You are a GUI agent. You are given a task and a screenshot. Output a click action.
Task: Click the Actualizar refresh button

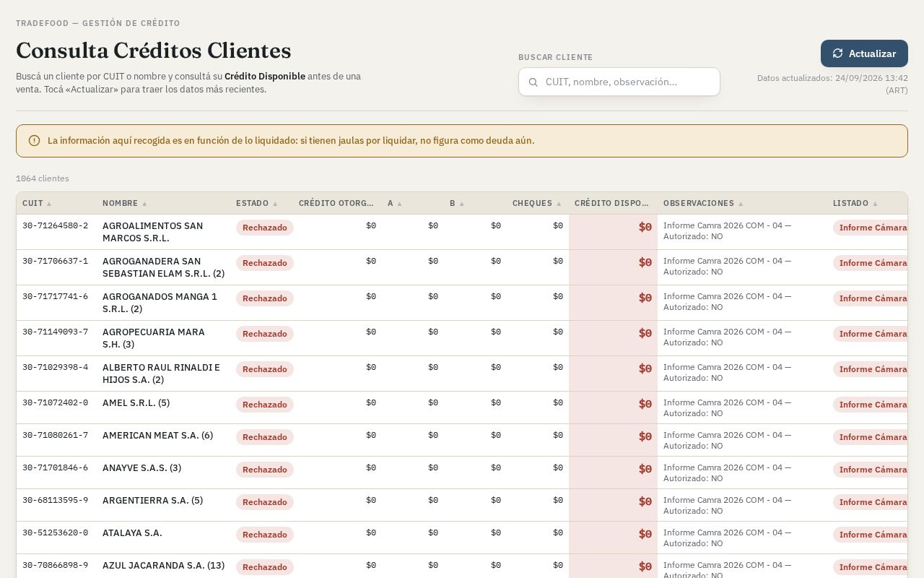point(864,53)
